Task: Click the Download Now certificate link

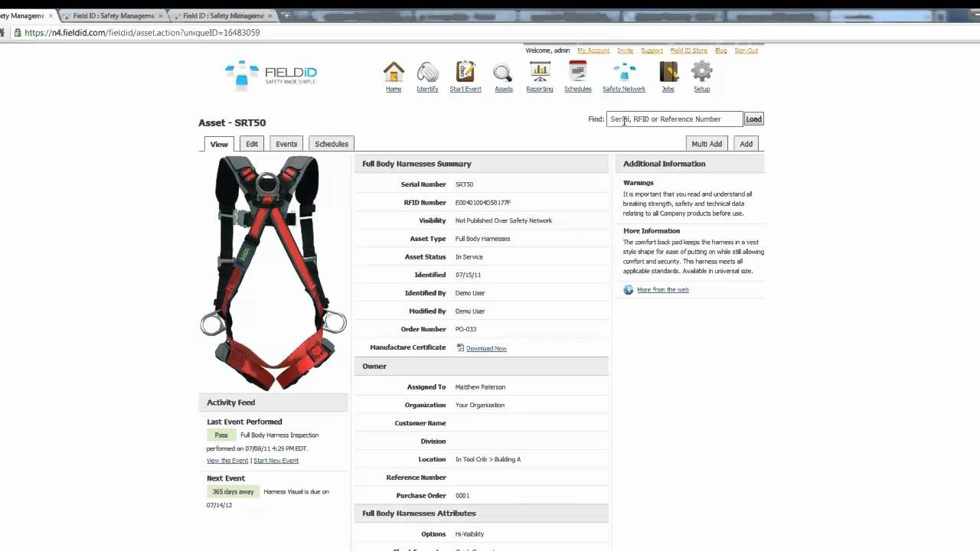Action: tap(486, 348)
